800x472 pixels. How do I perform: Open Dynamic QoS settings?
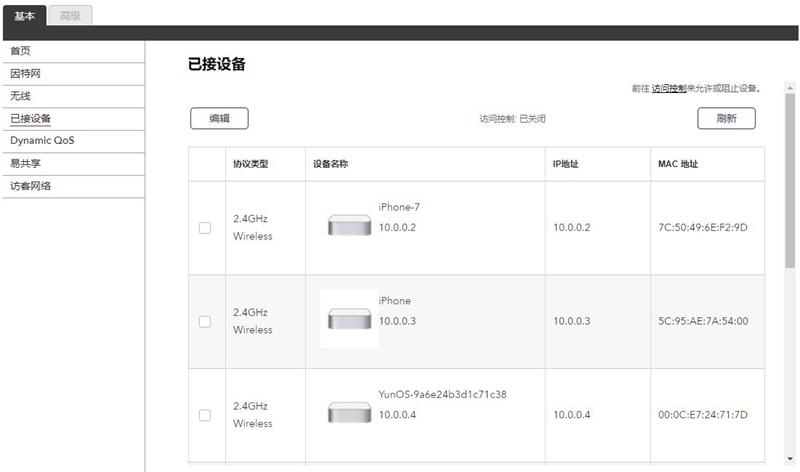point(42,141)
